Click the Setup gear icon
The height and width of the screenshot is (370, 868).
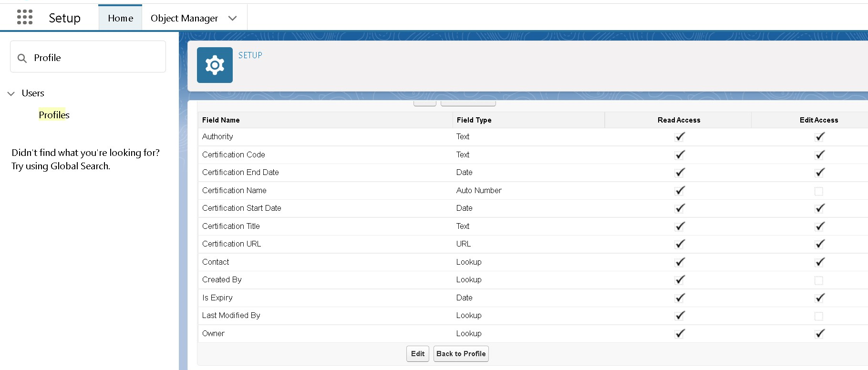[x=215, y=65]
